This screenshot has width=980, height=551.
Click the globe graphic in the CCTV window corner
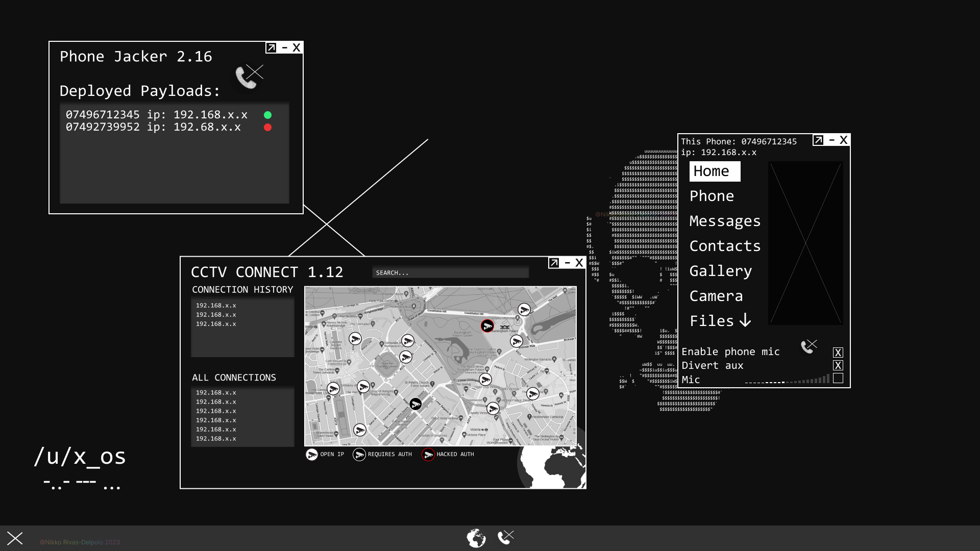click(x=552, y=467)
